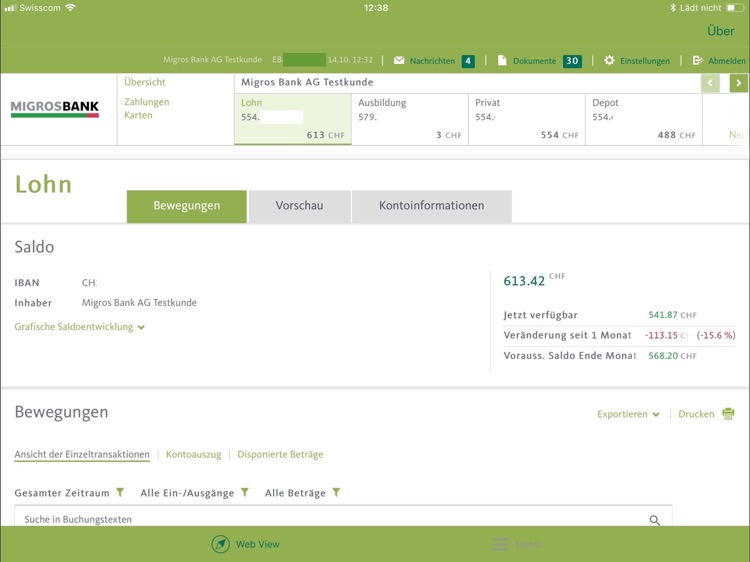Switch to the Bewegungen tab
750x562 pixels.
pos(187,206)
